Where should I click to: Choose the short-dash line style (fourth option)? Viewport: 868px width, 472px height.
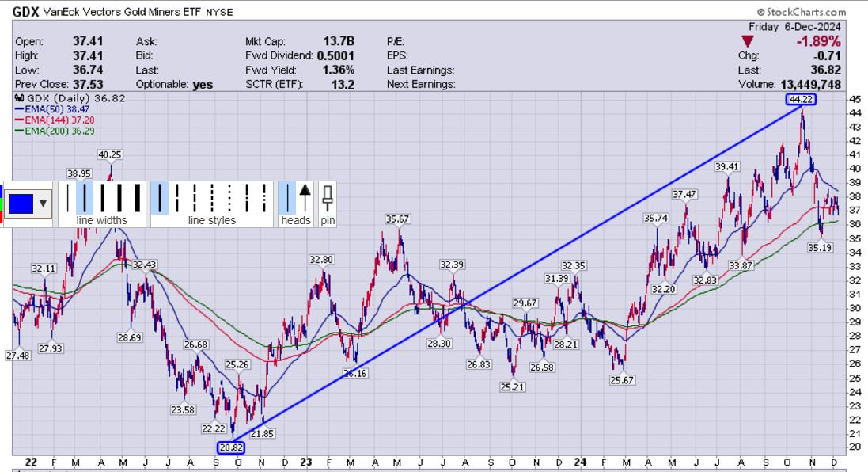coord(212,198)
